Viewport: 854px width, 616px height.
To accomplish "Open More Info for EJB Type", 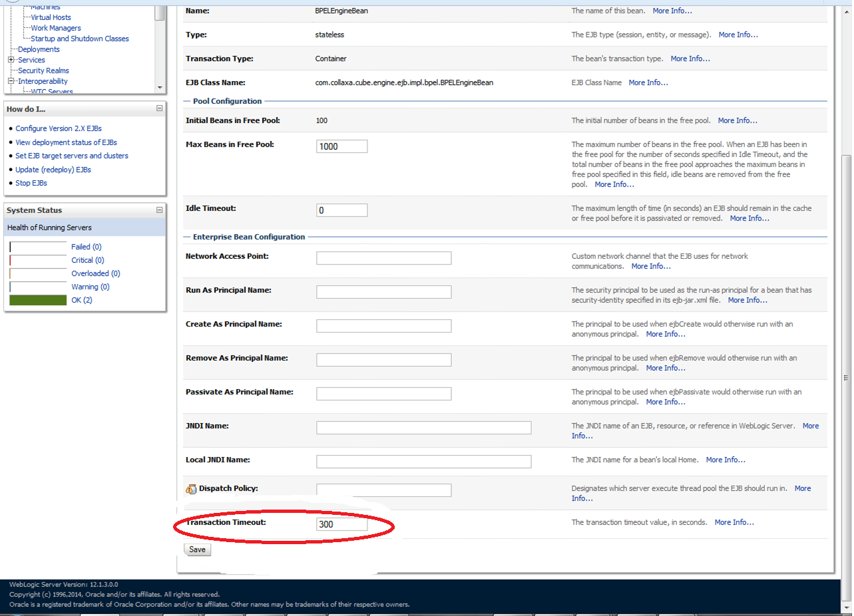I will tap(738, 35).
